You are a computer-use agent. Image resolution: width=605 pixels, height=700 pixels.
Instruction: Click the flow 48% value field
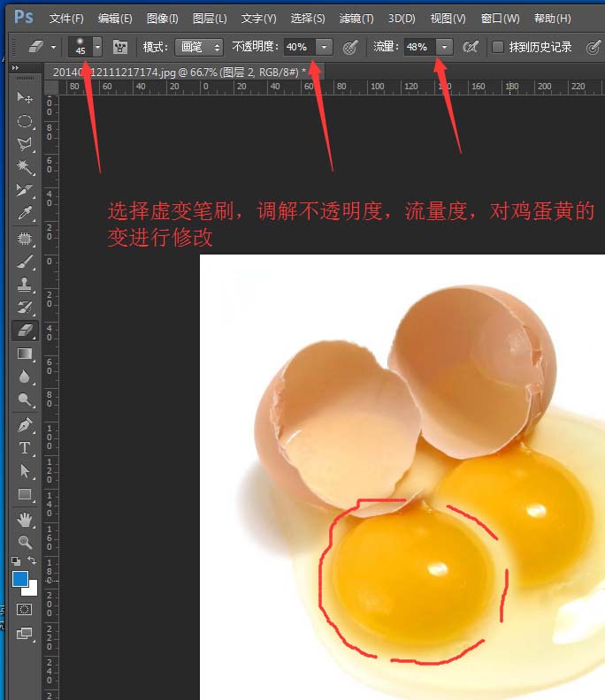tap(419, 47)
